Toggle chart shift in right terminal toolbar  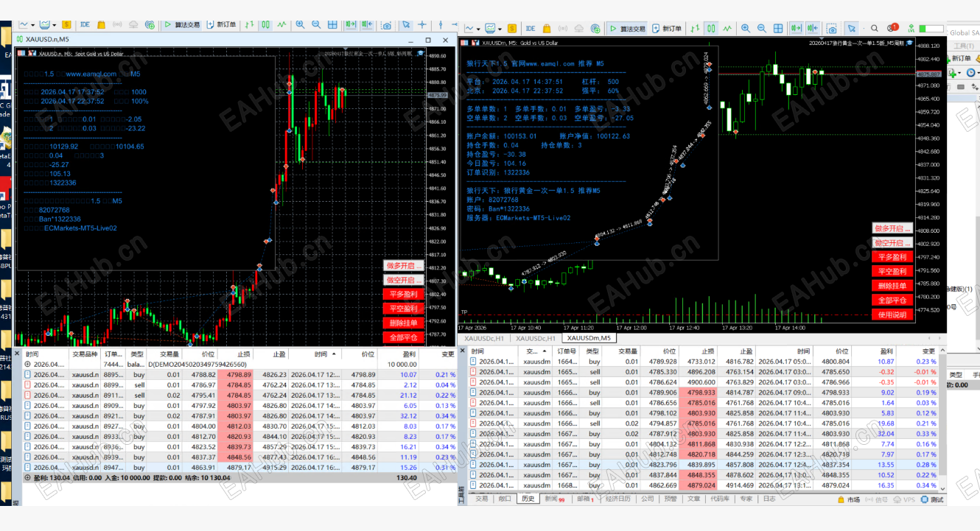813,29
